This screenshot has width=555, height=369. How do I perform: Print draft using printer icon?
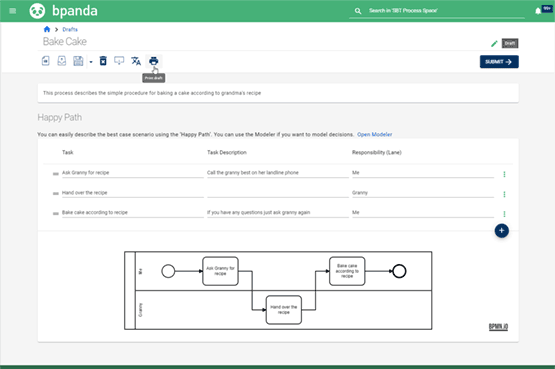point(154,61)
